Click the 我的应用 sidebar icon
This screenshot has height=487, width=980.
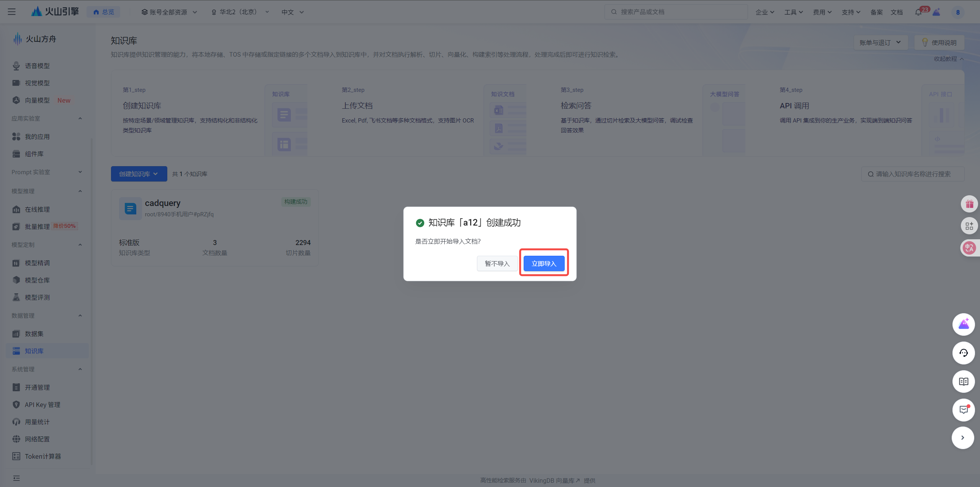[16, 136]
